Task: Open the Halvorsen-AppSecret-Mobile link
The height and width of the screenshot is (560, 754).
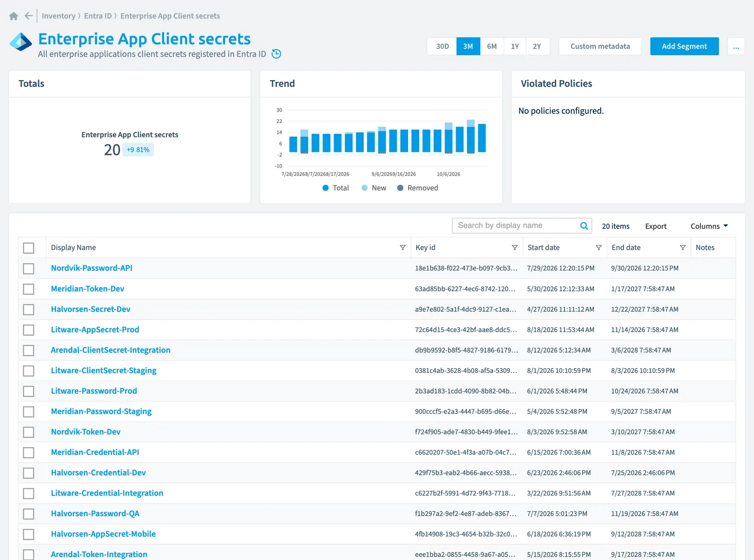Action: click(x=103, y=534)
